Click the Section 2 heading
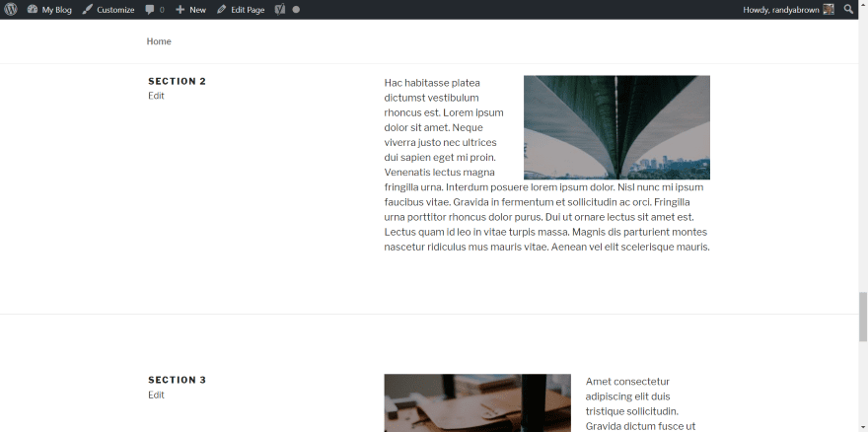Image resolution: width=868 pixels, height=432 pixels. tap(178, 82)
